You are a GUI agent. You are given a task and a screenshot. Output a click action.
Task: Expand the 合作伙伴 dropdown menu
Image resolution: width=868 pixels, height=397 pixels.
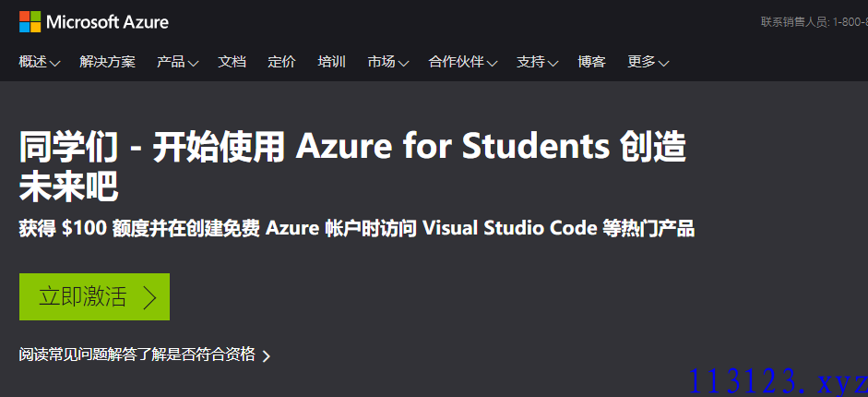(463, 62)
